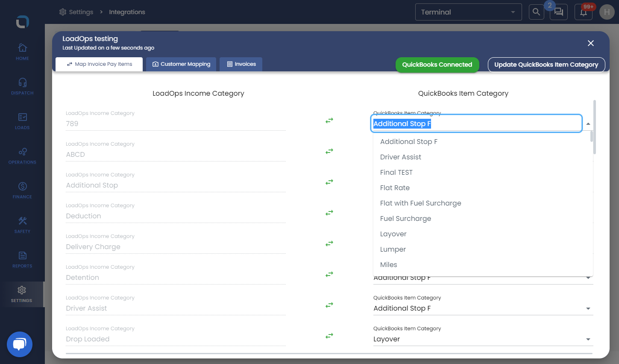
Task: Click Settings breadcrumb link
Action: click(76, 12)
